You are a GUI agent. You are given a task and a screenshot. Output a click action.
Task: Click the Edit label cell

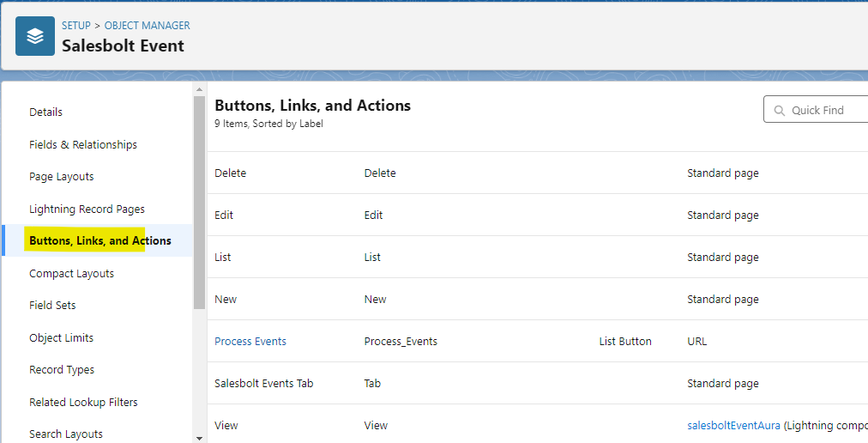(x=224, y=215)
